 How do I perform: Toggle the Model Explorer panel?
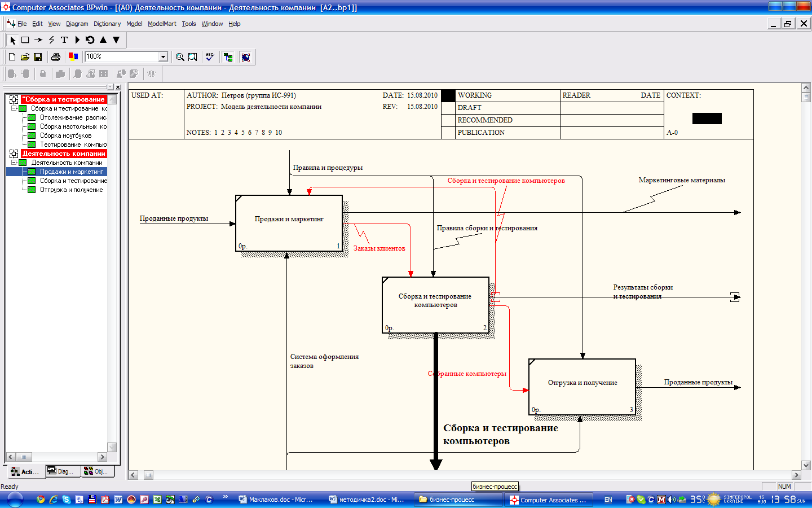coord(228,56)
